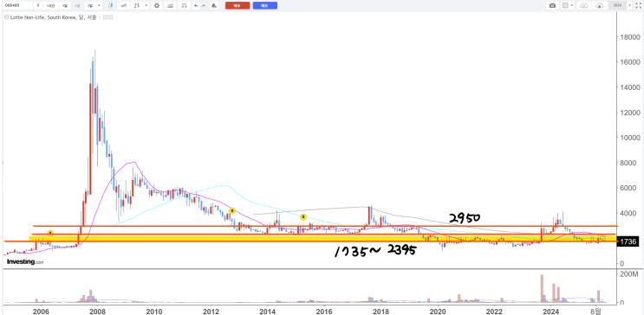The height and width of the screenshot is (315, 644).
Task: Open chart settings gear icon
Action: (157, 6)
